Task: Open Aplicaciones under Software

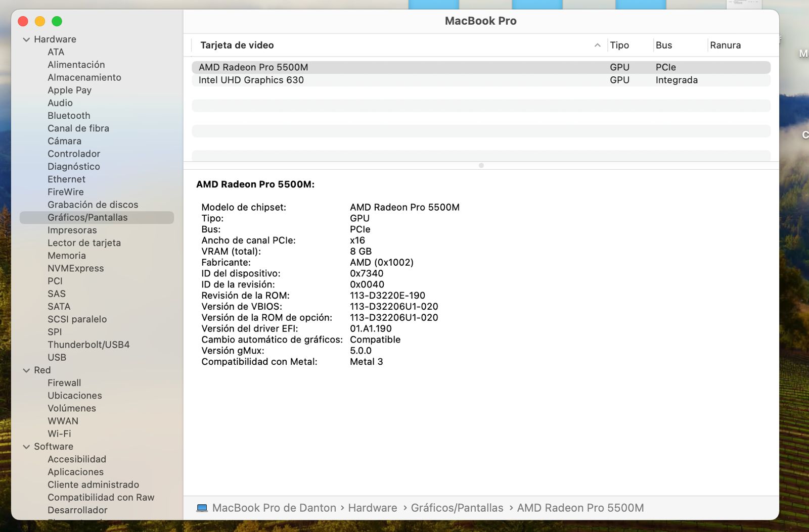Action: click(75, 472)
